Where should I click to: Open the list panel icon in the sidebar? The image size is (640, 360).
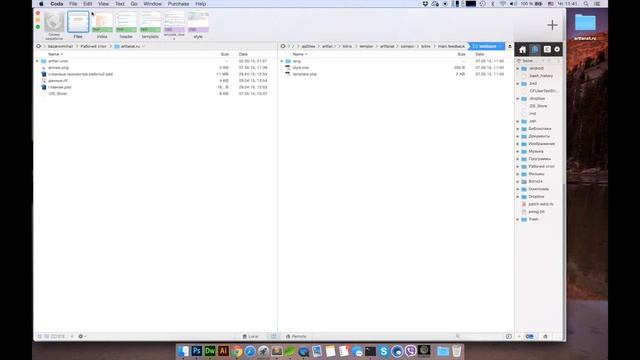[547, 49]
